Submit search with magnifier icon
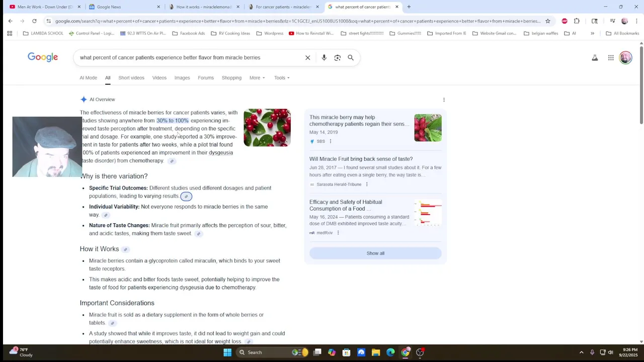Image resolution: width=644 pixels, height=362 pixels. (351, 57)
